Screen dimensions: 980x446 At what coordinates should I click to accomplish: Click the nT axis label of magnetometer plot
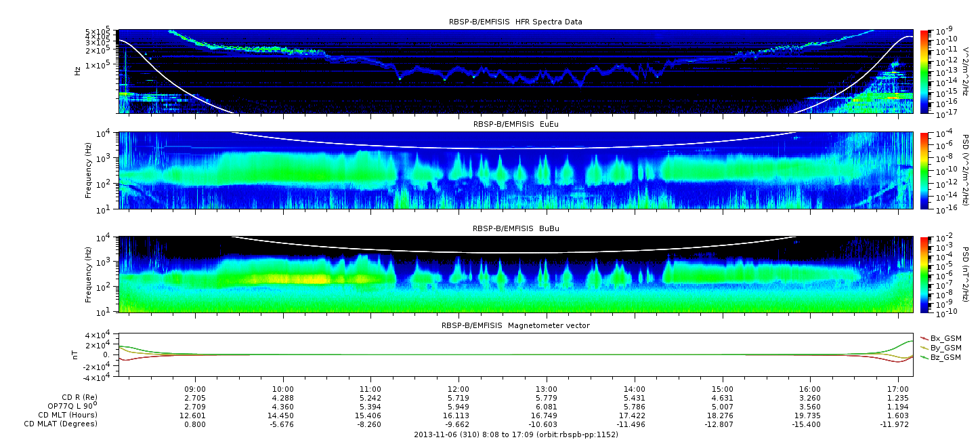[x=77, y=354]
